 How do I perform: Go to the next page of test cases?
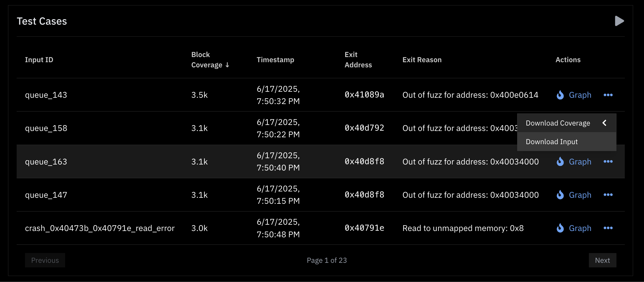coord(603,260)
